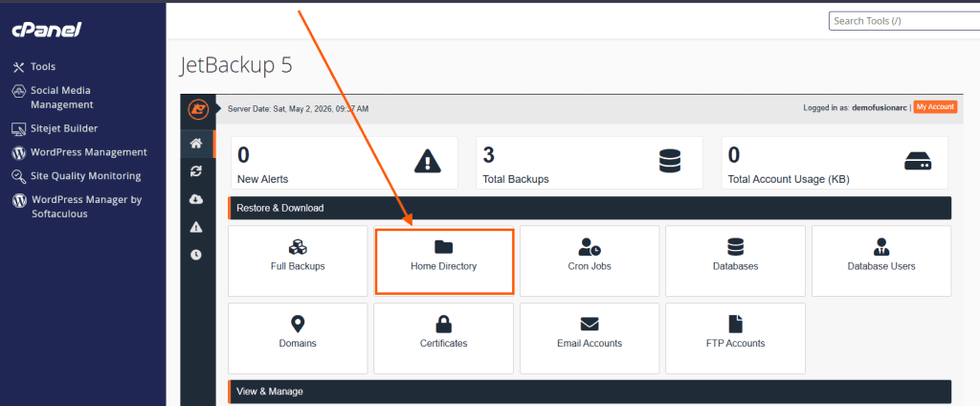This screenshot has width=980, height=406.
Task: Click the Databases stack icon
Action: click(736, 246)
